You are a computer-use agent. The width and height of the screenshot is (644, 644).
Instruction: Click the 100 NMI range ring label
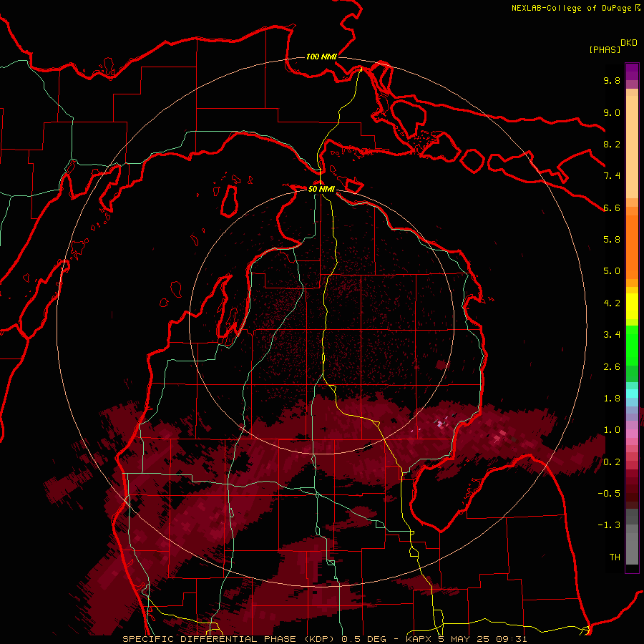(x=321, y=57)
